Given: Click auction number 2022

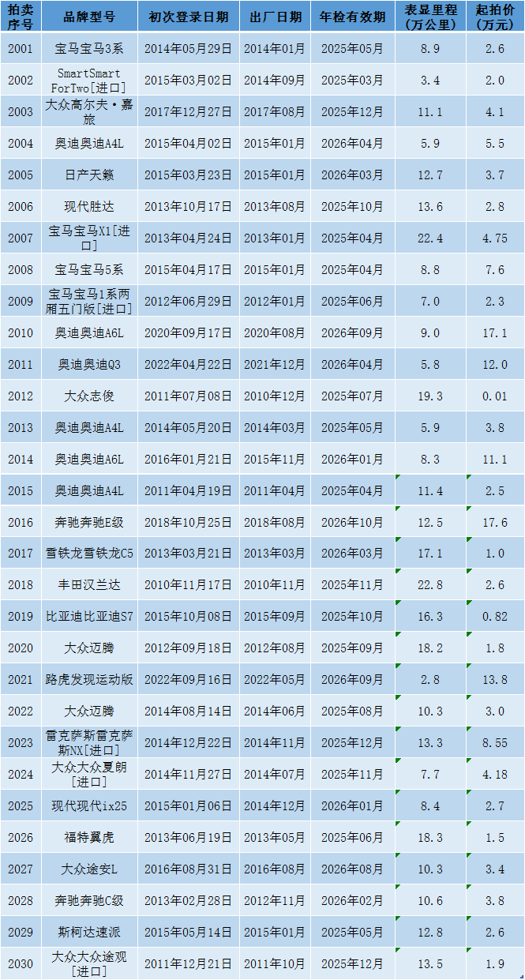Looking at the screenshot, I should click(21, 711).
